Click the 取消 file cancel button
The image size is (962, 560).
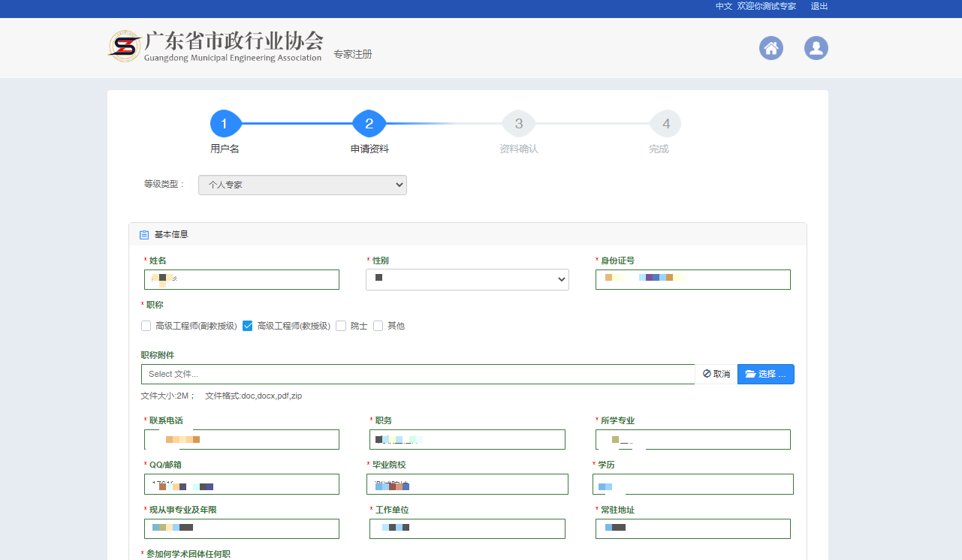tap(716, 374)
